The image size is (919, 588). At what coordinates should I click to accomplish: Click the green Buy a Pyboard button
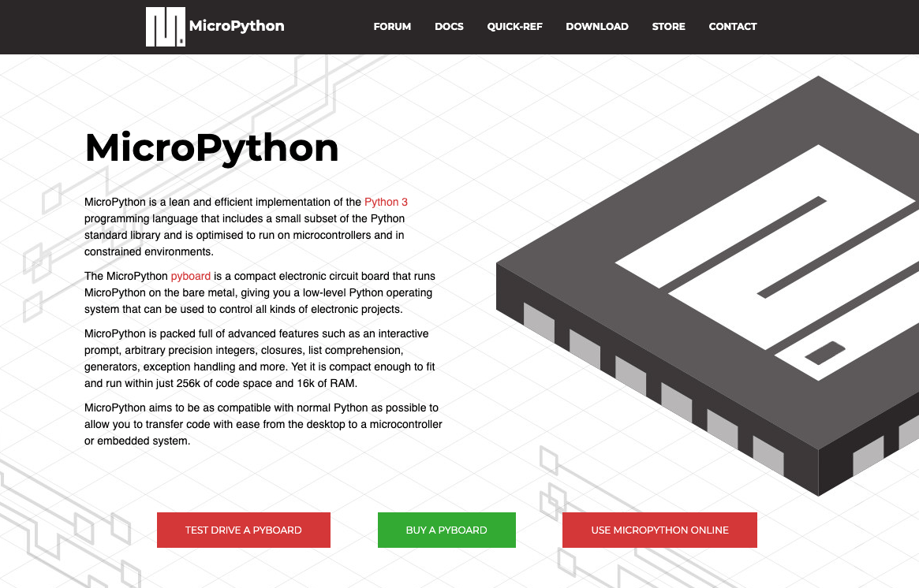(x=446, y=530)
